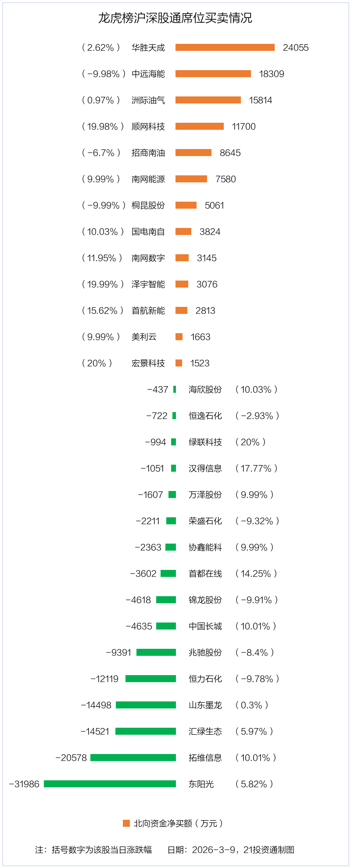Click the green bar for 山东墨龙
Screen dimensions: 351x868
pos(146,705)
